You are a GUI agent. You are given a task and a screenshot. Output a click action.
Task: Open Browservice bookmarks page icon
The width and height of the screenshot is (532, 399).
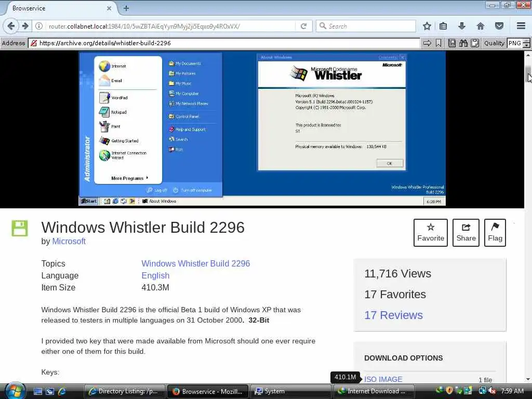452,43
